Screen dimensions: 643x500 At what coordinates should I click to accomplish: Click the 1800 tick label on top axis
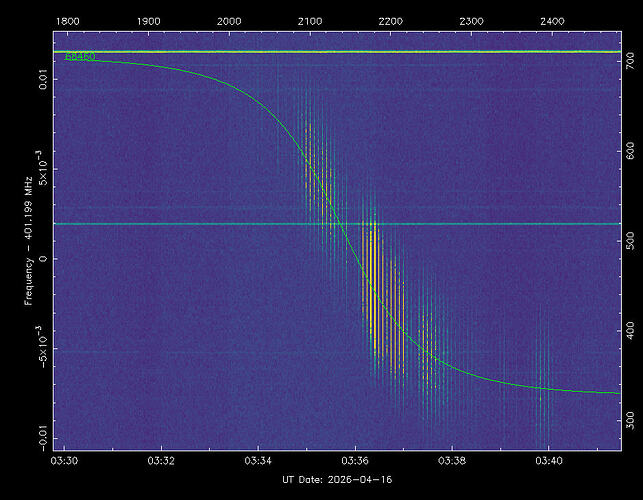pos(67,20)
